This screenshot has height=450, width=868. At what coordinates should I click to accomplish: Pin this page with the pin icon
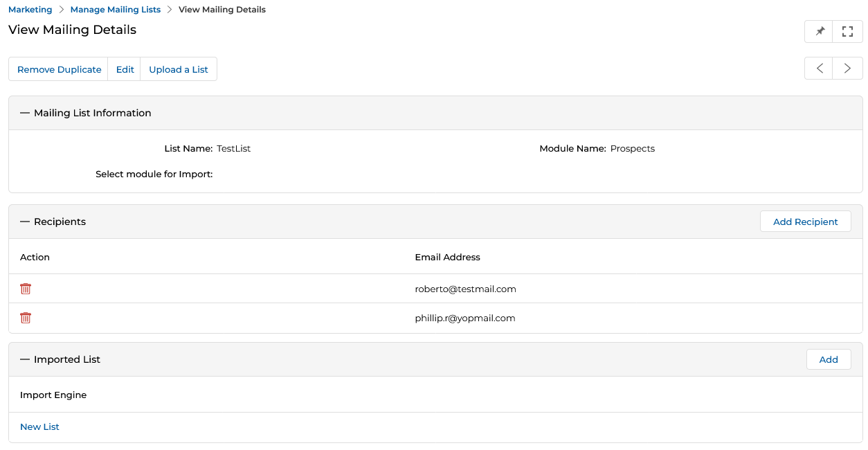point(820,31)
